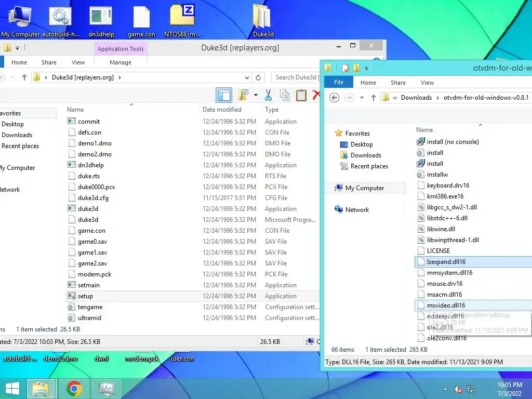Open Windows Start button
Screen dimensions: 532x399
click(12, 389)
